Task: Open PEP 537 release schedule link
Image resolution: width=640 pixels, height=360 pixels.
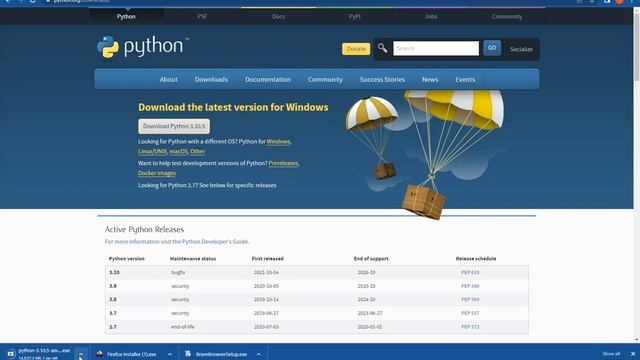Action: [470, 313]
